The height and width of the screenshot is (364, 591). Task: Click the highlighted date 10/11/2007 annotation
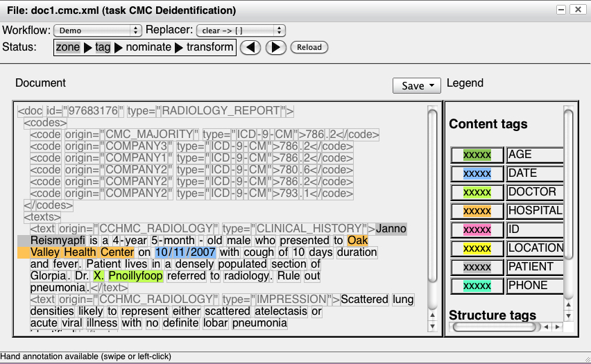(185, 252)
